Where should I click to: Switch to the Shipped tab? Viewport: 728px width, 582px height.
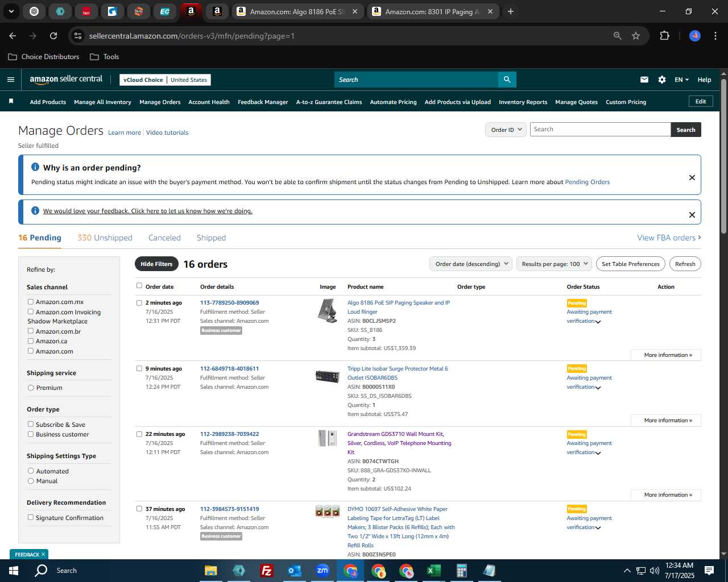(x=211, y=238)
